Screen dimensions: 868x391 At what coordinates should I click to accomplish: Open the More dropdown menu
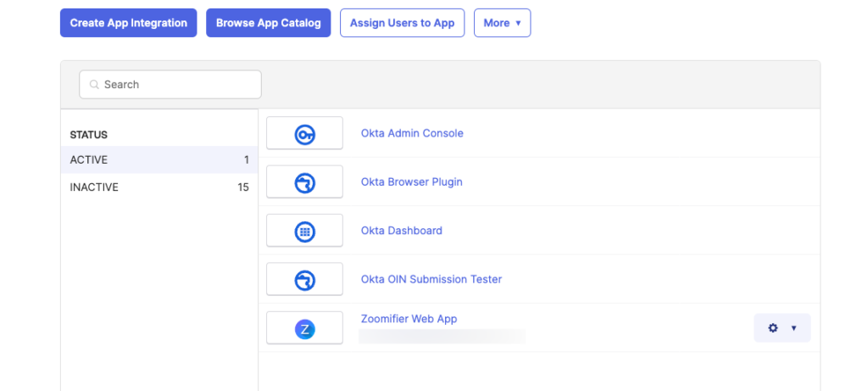click(502, 23)
